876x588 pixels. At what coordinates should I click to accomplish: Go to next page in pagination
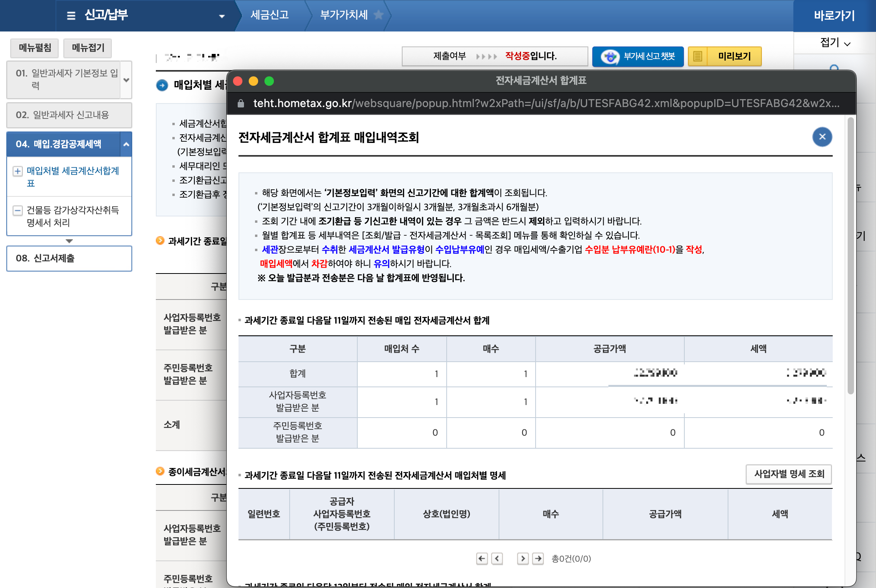click(523, 558)
